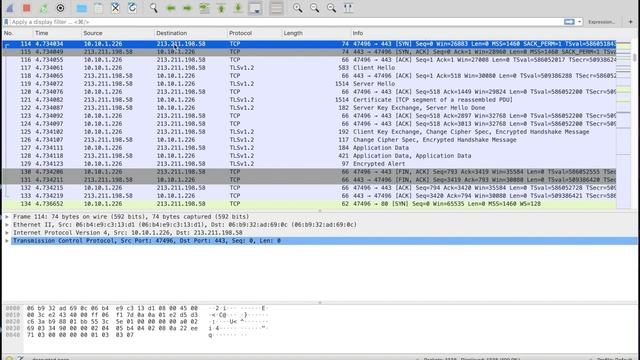Open the recent filters dropdown arrow
Screen dimensions: 640x360
[579, 22]
